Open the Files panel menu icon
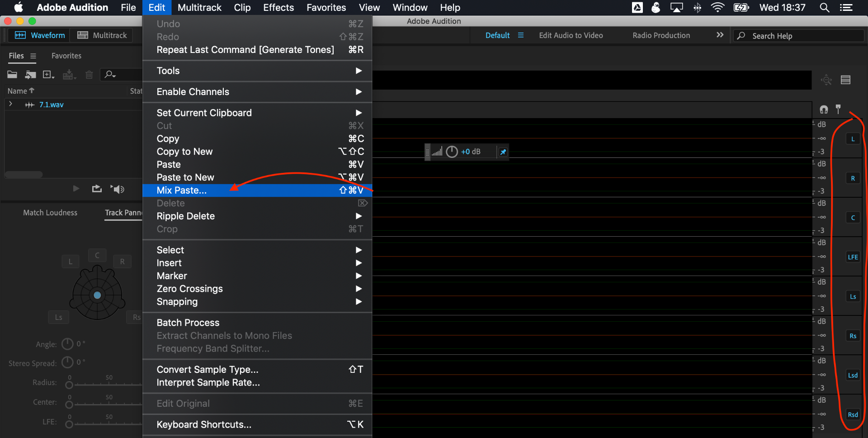Image resolution: width=868 pixels, height=438 pixels. coord(33,56)
